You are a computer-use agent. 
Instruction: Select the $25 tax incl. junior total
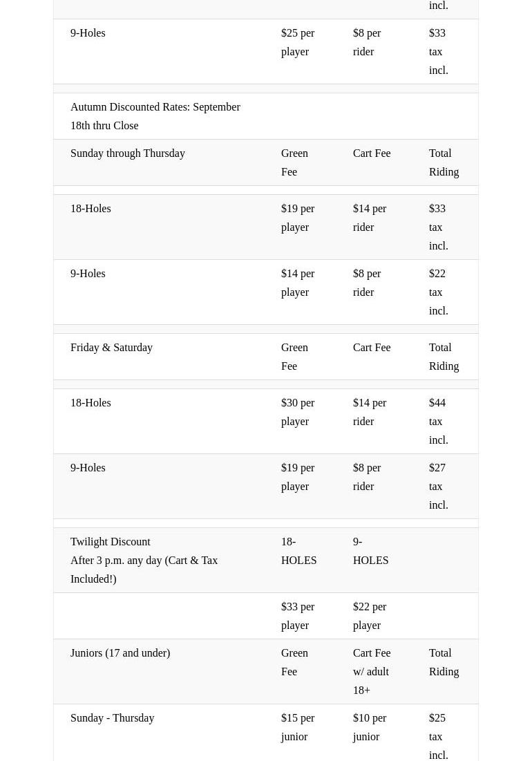438,736
